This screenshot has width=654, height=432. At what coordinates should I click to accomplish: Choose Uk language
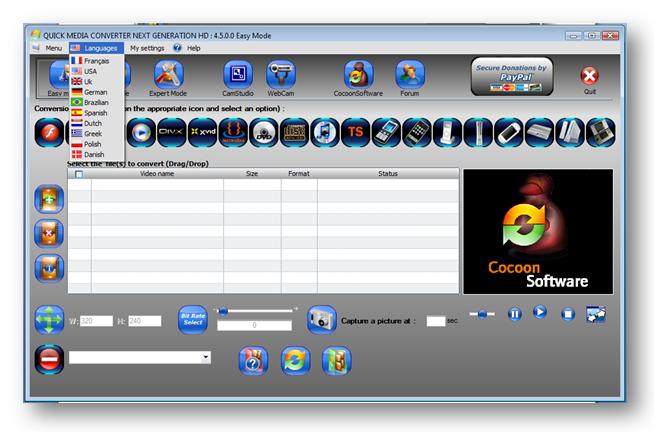pos(96,81)
